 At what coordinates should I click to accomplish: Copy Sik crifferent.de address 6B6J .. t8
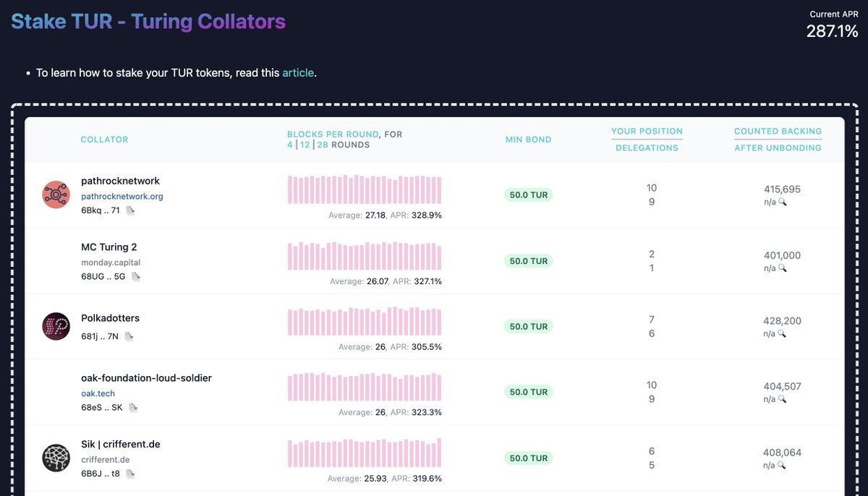[130, 474]
